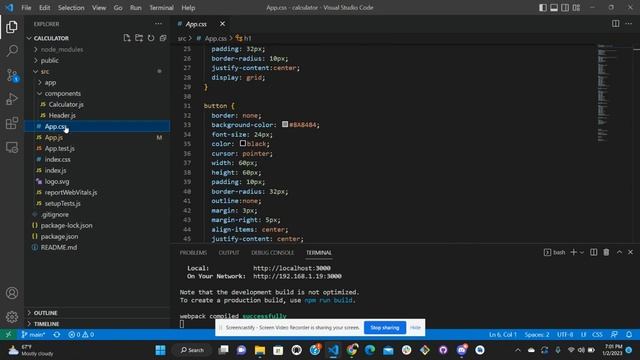Screen dimensions: 640x360
Task: Synchronize changes icon in status bar
Action: point(57,334)
